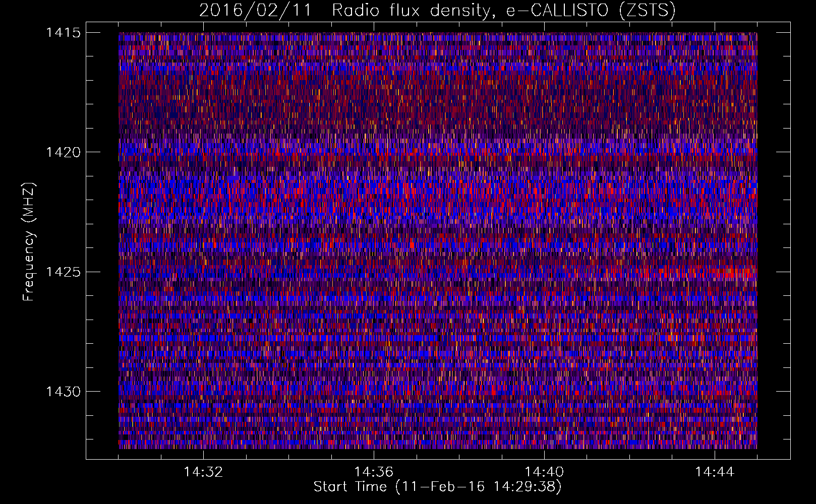The image size is (816, 504).
Task: Click the 14:40 time tick label
Action: (544, 472)
